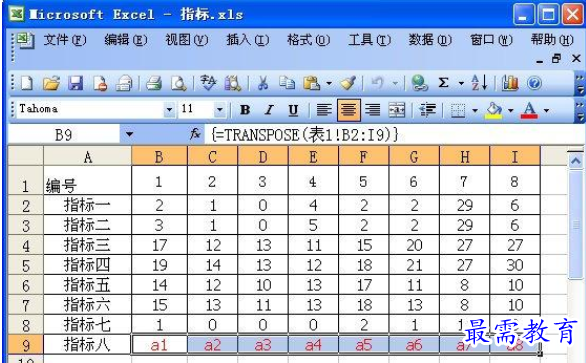Apply Fill Color paint bucket
Viewport: 586px width, 363px height.
[493, 110]
